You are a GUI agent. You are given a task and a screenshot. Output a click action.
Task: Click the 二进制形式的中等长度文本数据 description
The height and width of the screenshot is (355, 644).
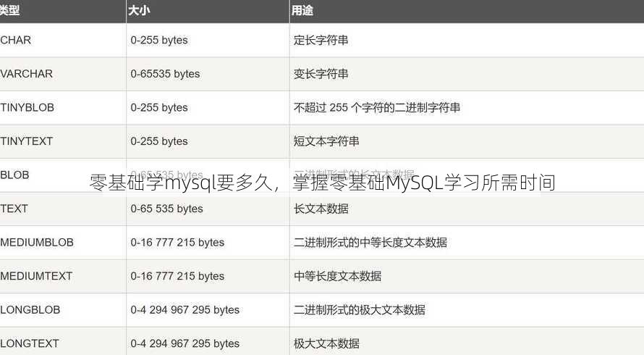[370, 243]
